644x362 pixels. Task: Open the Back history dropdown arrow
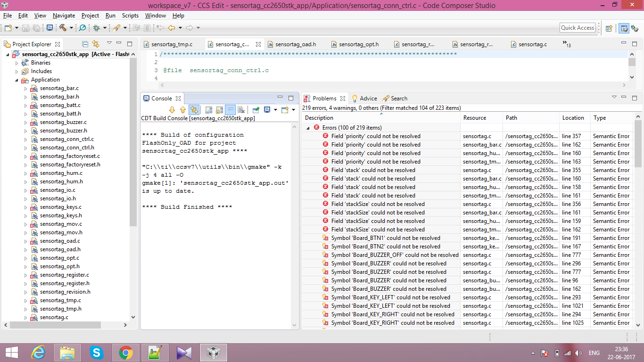(x=180, y=28)
